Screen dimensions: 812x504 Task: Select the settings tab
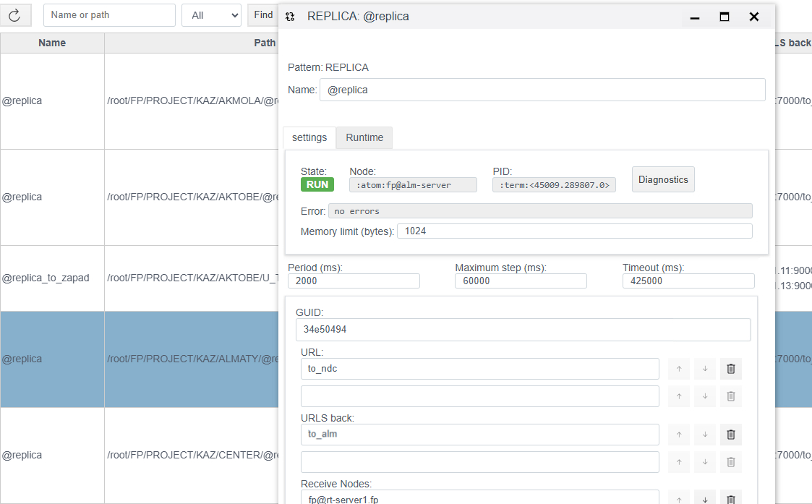tap(309, 137)
